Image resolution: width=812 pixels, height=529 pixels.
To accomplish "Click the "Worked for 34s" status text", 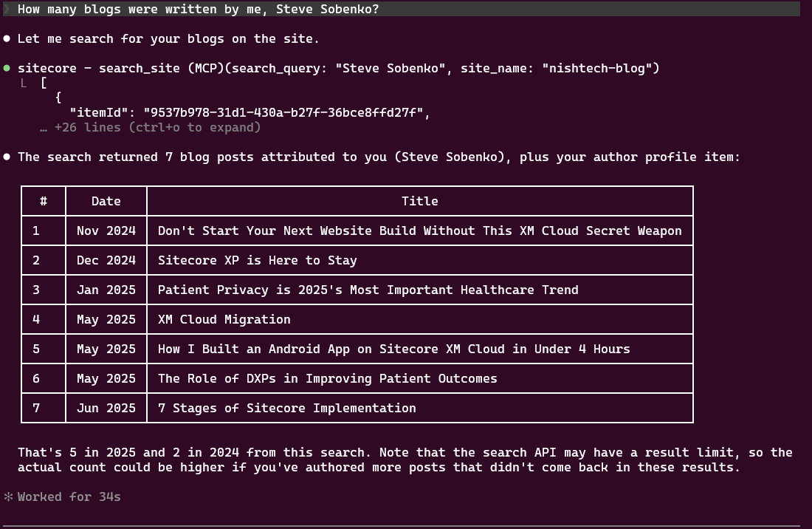I will (69, 496).
